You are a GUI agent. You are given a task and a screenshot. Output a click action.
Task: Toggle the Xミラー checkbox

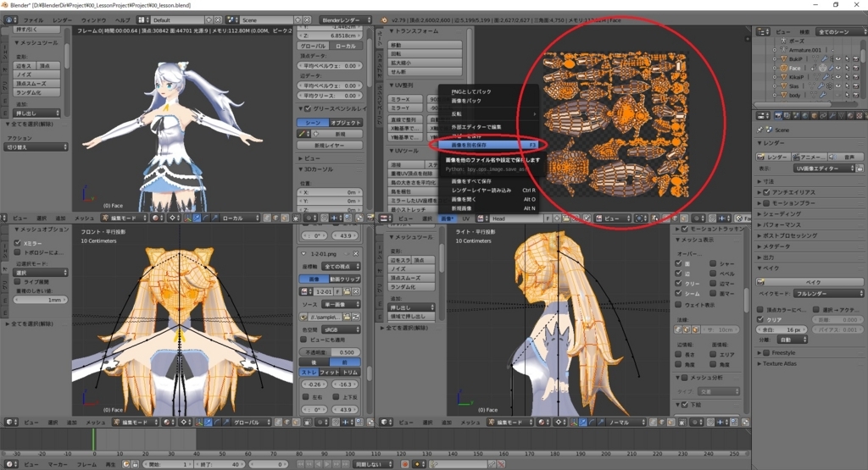click(x=17, y=243)
